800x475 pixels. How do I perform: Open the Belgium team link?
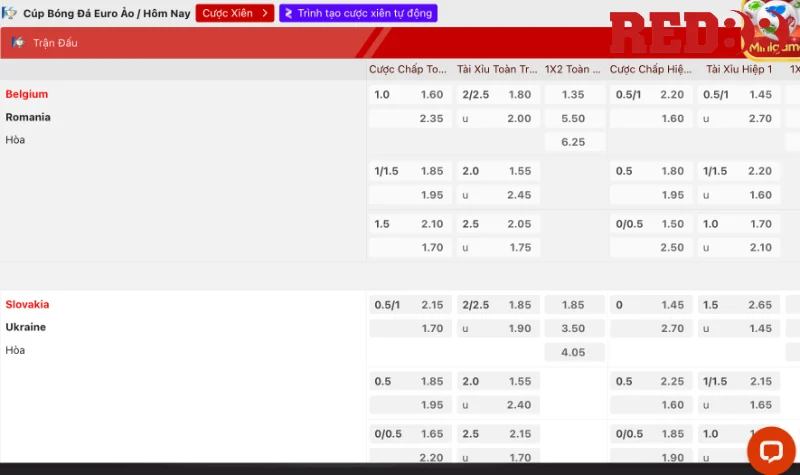27,94
